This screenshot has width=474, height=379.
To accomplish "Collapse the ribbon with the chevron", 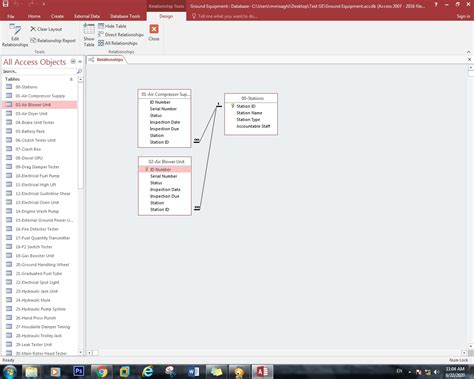I will (469, 52).
